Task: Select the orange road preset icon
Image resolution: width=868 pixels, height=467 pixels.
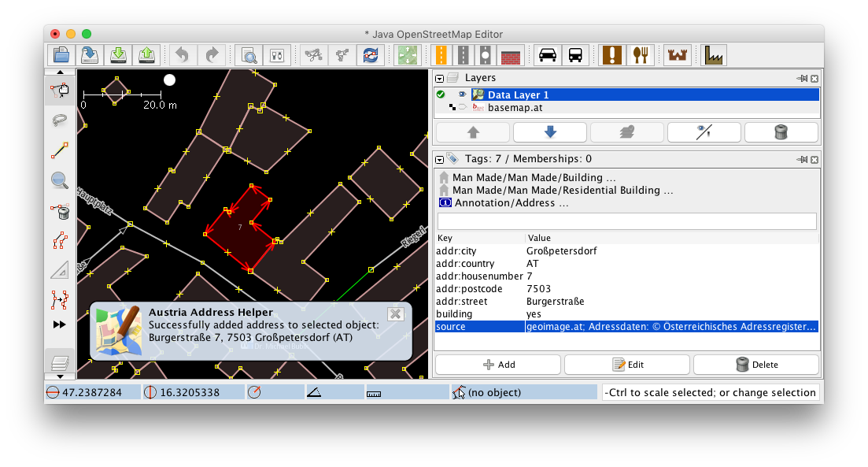Action: [x=441, y=55]
